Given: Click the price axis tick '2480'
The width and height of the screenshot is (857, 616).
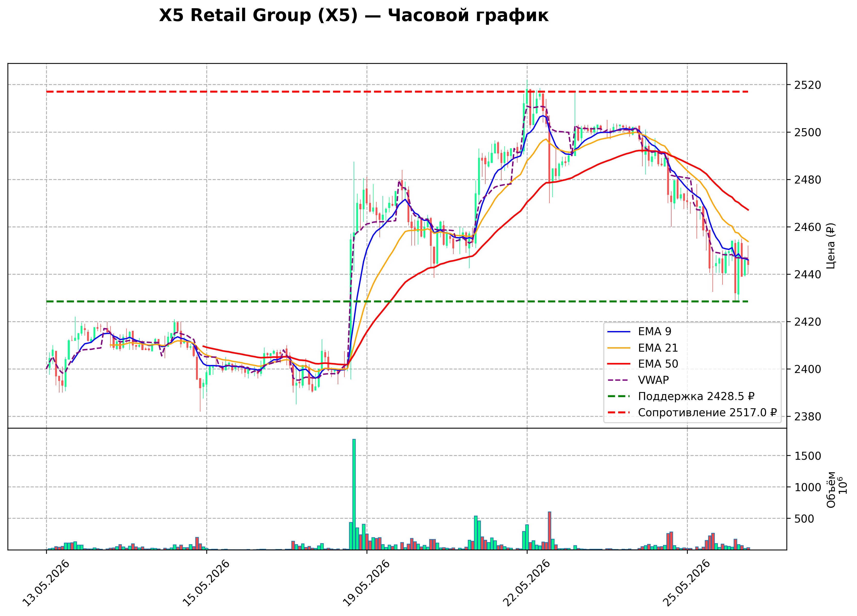Looking at the screenshot, I should coord(808,180).
